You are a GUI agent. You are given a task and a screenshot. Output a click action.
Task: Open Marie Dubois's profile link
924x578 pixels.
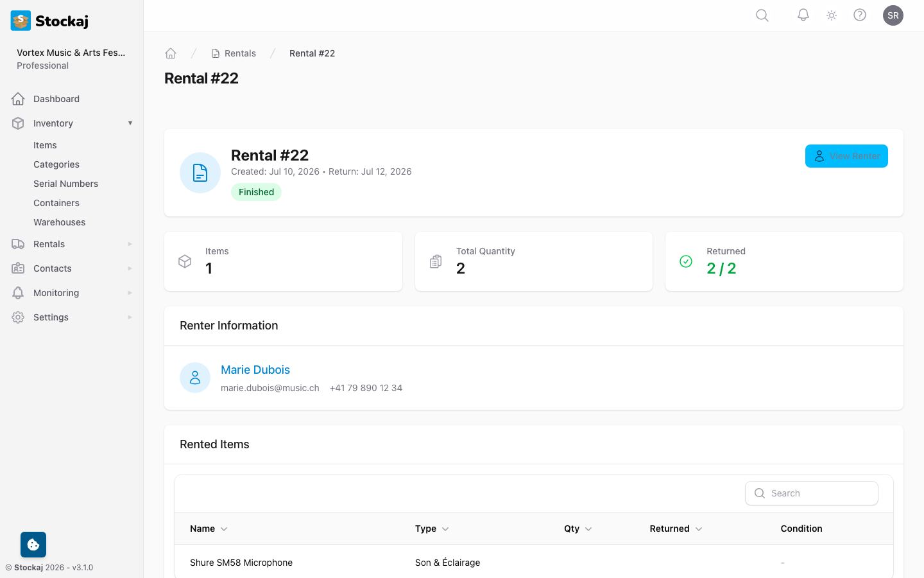point(255,369)
